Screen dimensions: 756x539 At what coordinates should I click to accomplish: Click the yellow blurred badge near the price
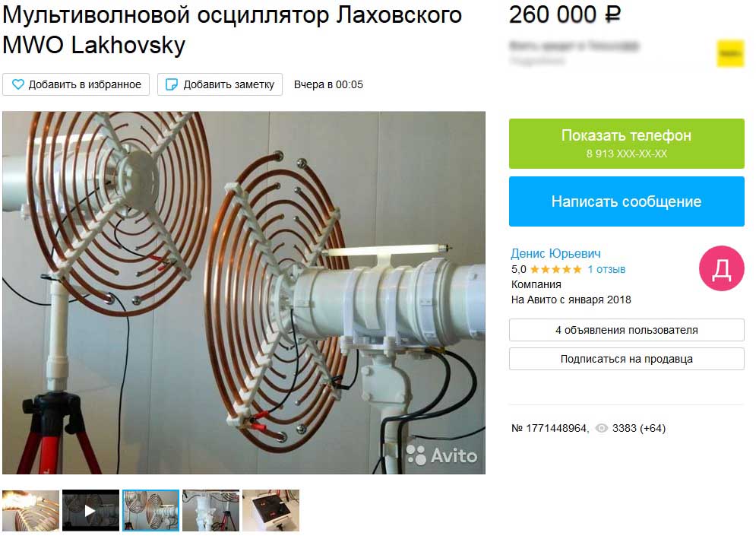click(730, 53)
